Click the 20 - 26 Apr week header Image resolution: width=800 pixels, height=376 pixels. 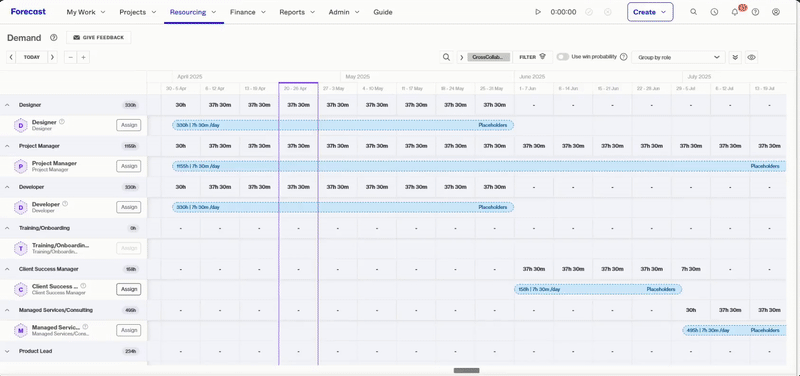click(x=298, y=88)
